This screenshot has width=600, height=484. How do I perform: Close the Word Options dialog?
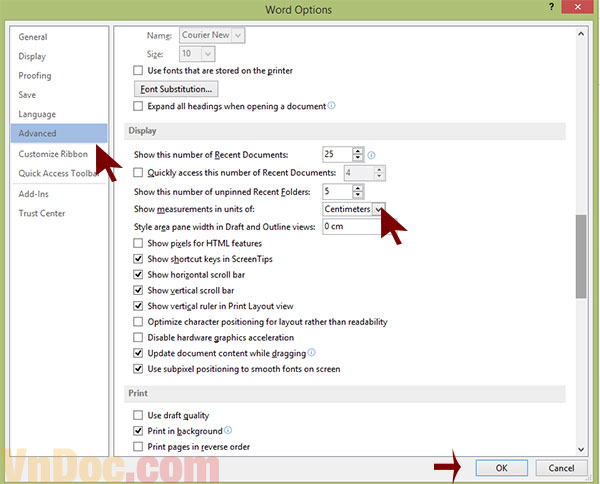[584, 9]
